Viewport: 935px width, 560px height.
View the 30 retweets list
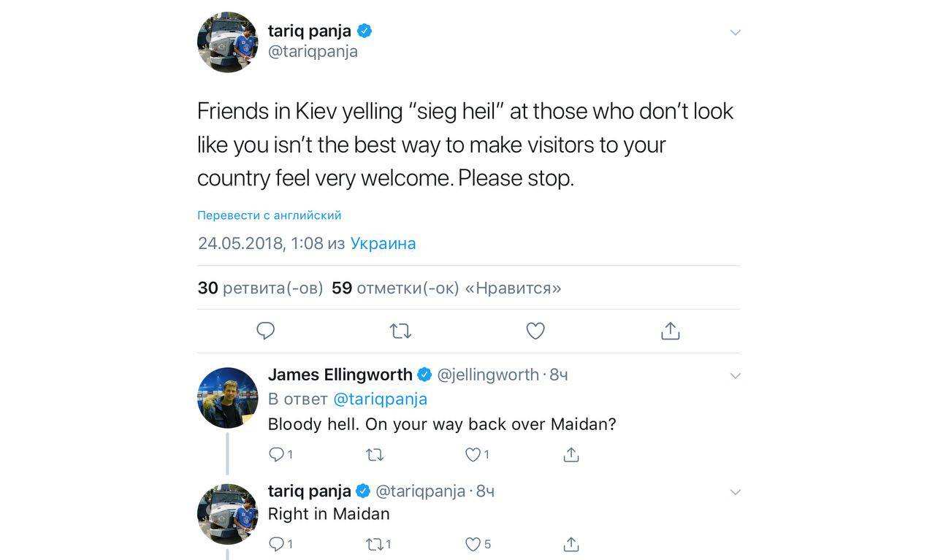pyautogui.click(x=260, y=288)
